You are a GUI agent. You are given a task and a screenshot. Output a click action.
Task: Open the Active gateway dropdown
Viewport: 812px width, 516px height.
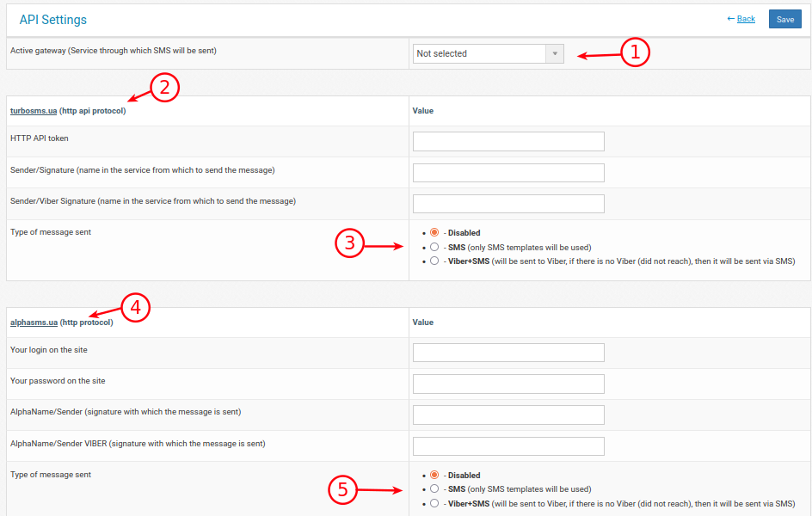pyautogui.click(x=488, y=53)
